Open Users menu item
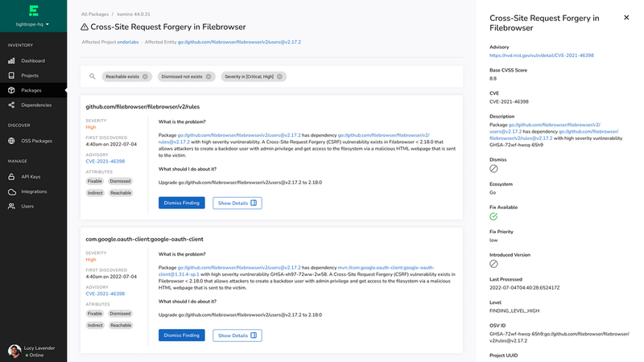This screenshot has width=644, height=362. (x=27, y=206)
